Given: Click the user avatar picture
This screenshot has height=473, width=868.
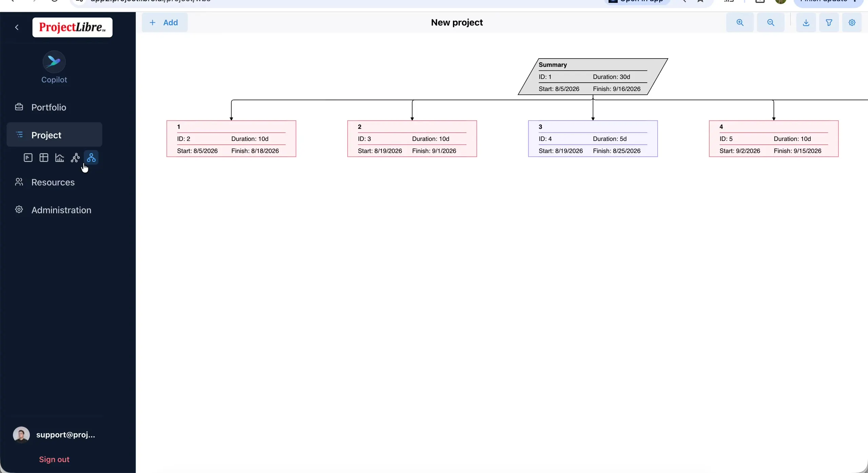Looking at the screenshot, I should [21, 435].
